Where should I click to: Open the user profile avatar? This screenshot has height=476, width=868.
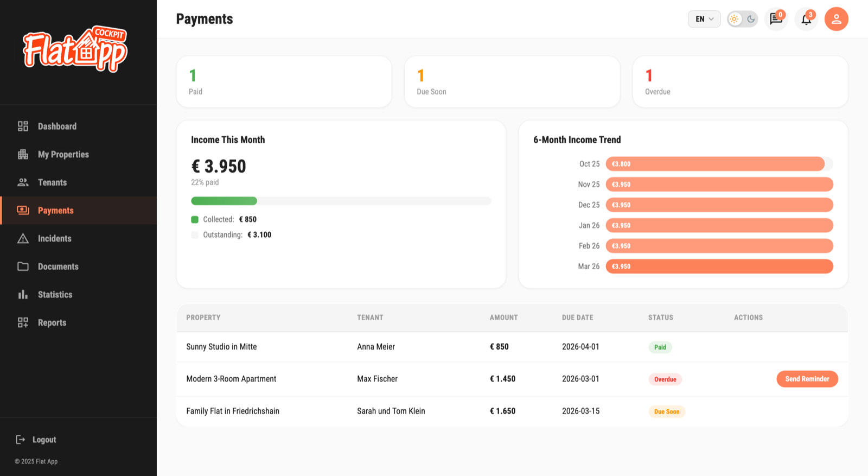[837, 19]
